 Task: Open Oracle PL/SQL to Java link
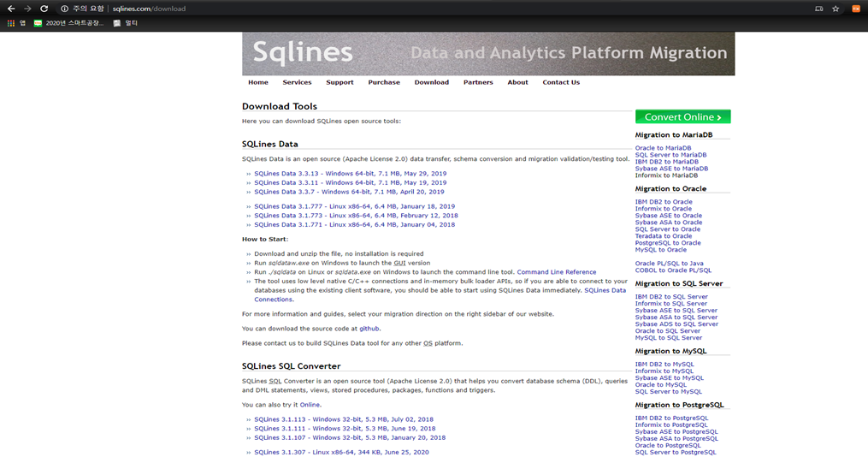(x=669, y=264)
